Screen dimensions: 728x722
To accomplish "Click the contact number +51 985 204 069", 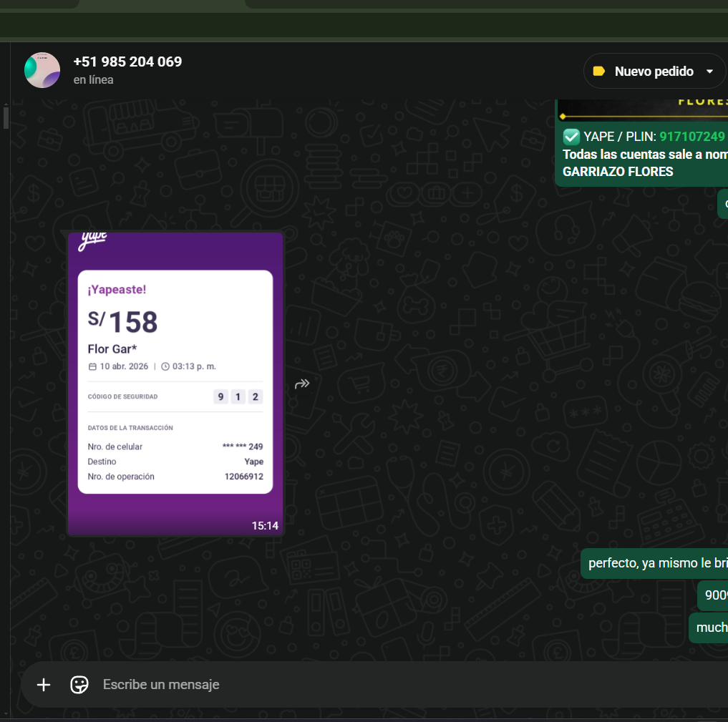I will [x=127, y=62].
